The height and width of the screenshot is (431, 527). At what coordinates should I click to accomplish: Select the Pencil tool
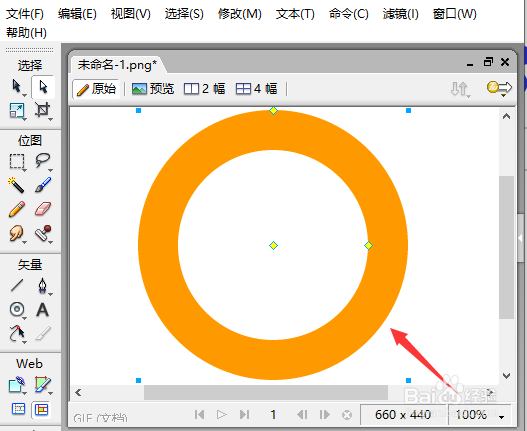click(16, 209)
